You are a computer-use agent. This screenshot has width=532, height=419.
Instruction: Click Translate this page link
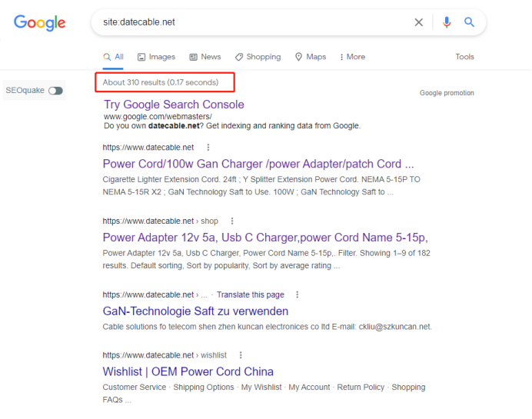tap(251, 294)
